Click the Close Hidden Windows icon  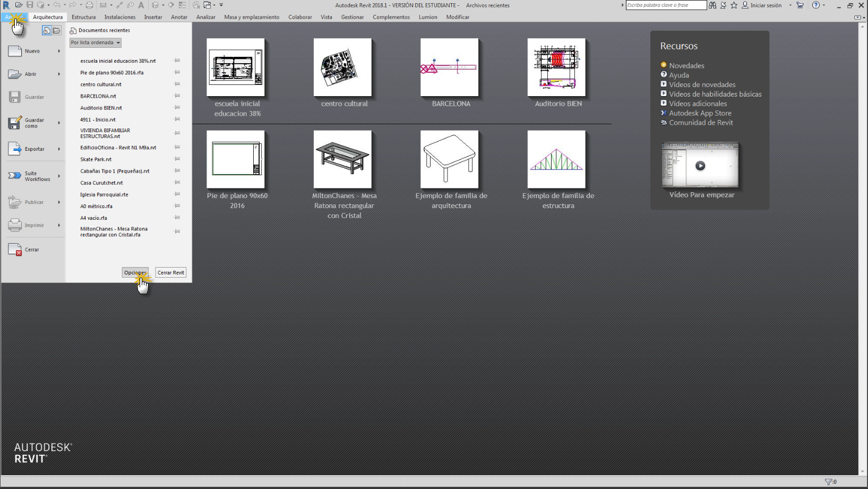pyautogui.click(x=196, y=5)
